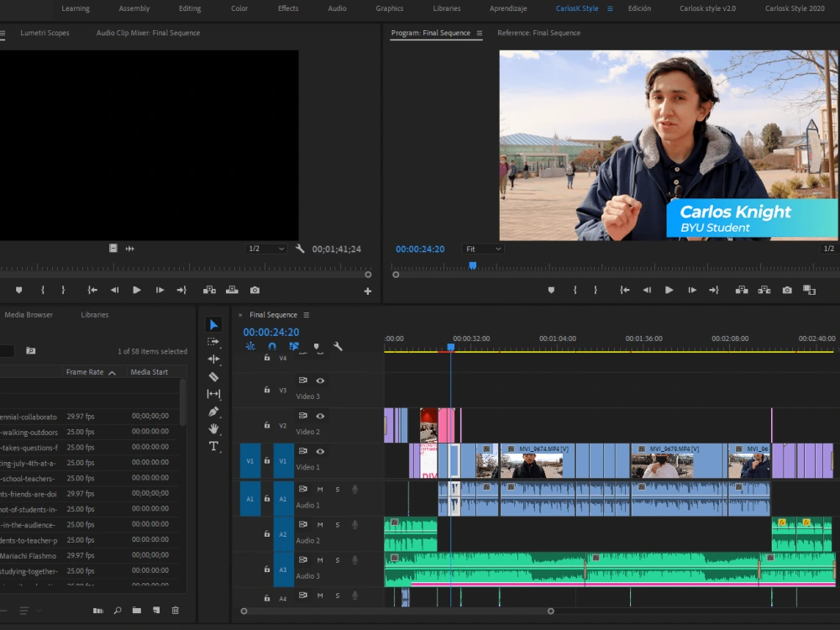Viewport: 840px width, 630px height.
Task: Click Overwrite button in Source monitor
Action: point(232,290)
